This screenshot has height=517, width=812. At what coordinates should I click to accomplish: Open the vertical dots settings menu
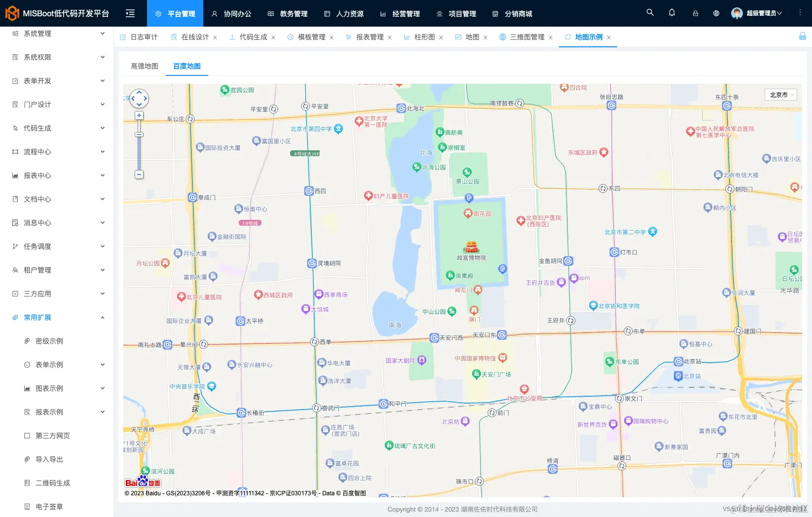pos(800,13)
